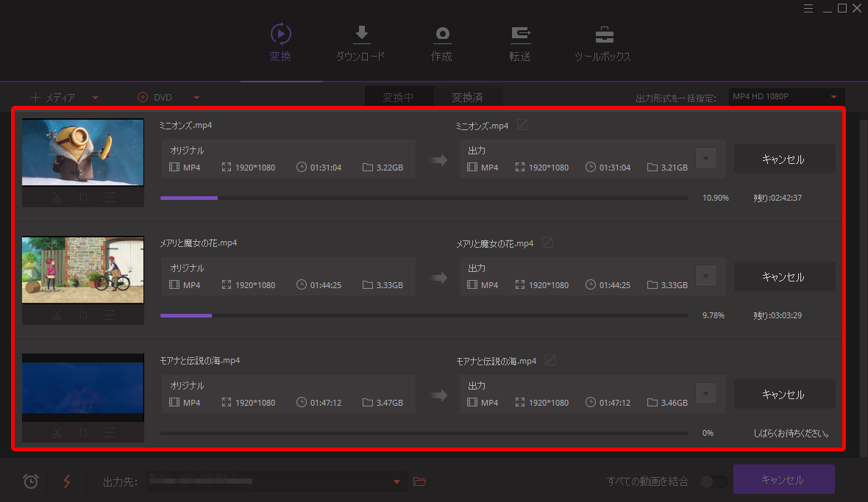Open the output folder icon
Viewport: 868px width, 502px height.
coord(419,481)
